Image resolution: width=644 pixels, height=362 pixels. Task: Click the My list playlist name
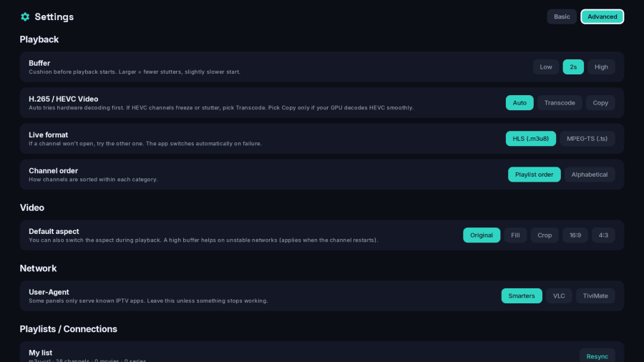[40, 353]
